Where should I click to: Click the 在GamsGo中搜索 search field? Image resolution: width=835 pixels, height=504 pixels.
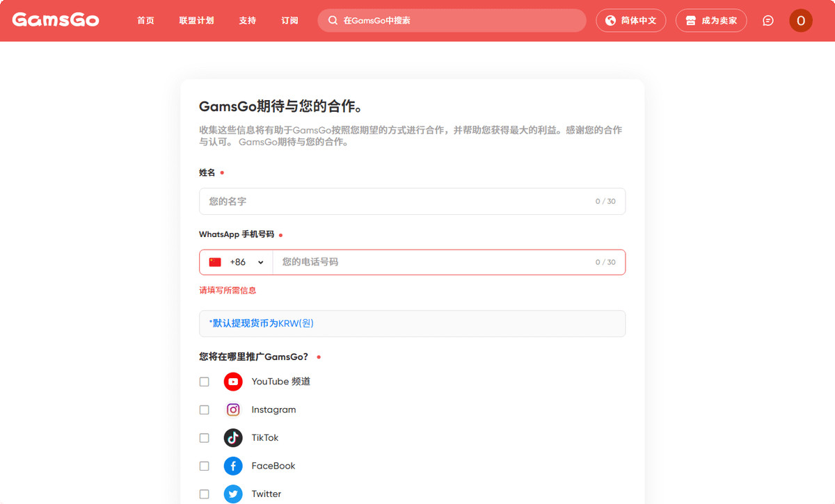coord(452,20)
